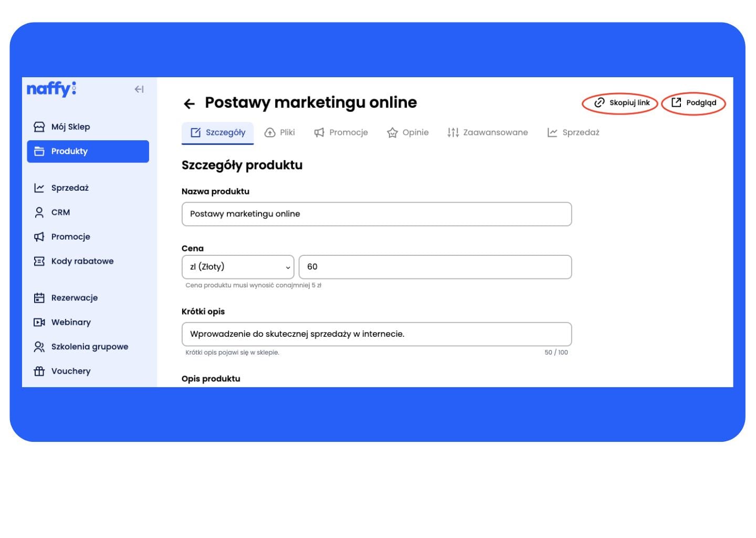Click the ticket icon beside Kody rabatowe
Image resolution: width=756 pixels, height=538 pixels.
click(x=39, y=261)
